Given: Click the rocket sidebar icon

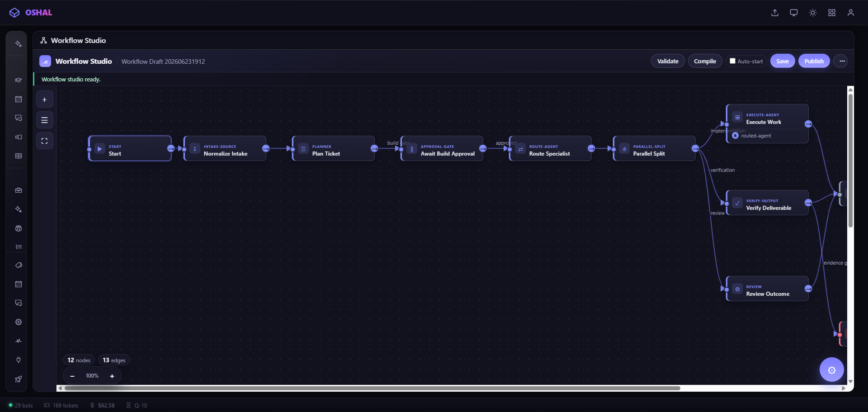Looking at the screenshot, I should 19,379.
